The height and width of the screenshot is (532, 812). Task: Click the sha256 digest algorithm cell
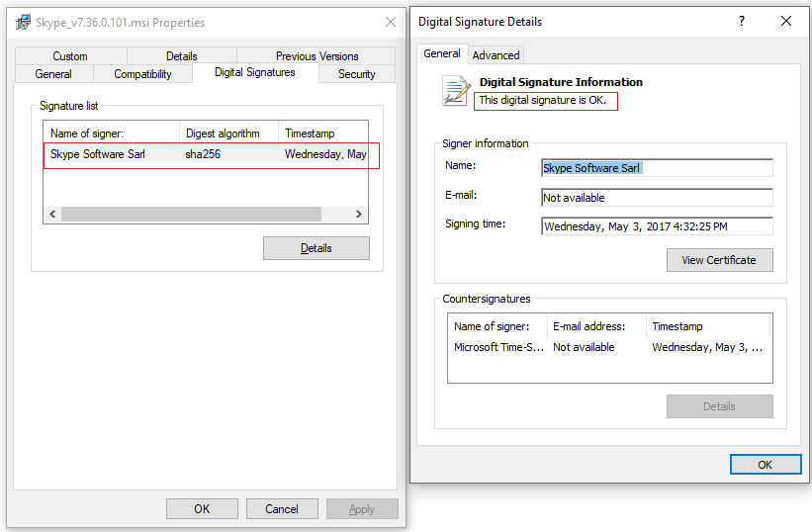203,154
